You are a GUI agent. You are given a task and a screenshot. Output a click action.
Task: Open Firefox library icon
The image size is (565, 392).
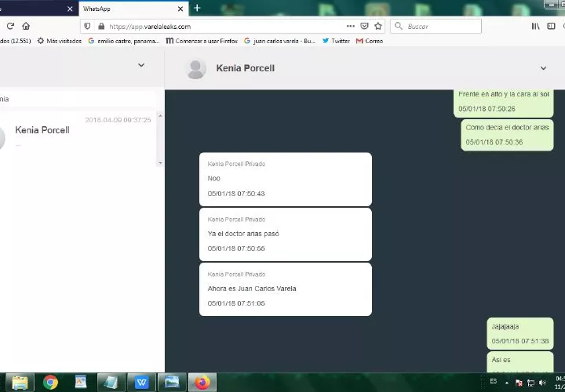tap(535, 26)
